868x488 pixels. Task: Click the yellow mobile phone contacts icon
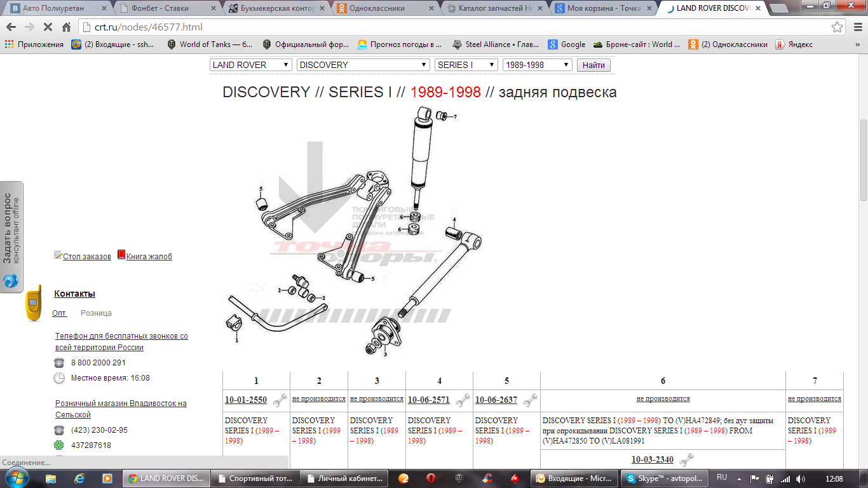pos(34,303)
